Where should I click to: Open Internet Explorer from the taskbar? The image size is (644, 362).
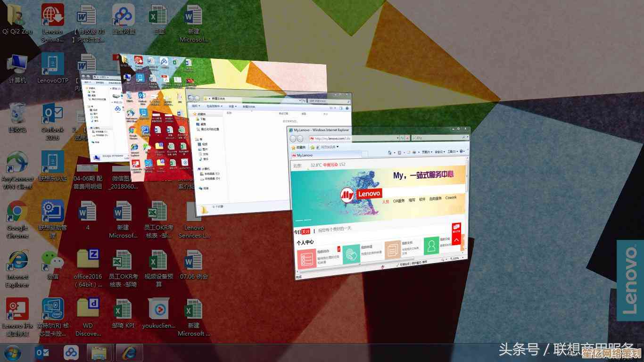127,353
